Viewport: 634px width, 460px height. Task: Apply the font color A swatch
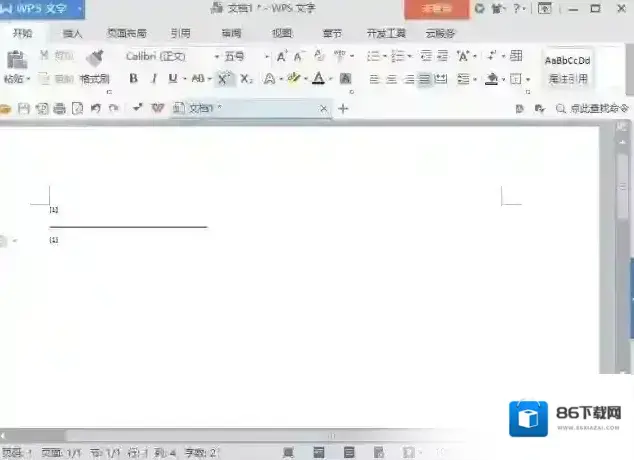319,78
